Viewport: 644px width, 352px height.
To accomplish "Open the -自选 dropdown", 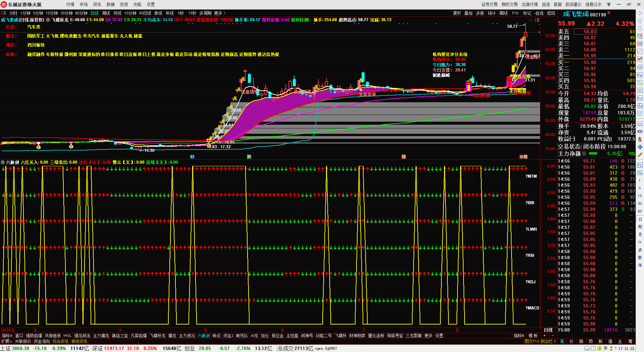I will click(539, 13).
